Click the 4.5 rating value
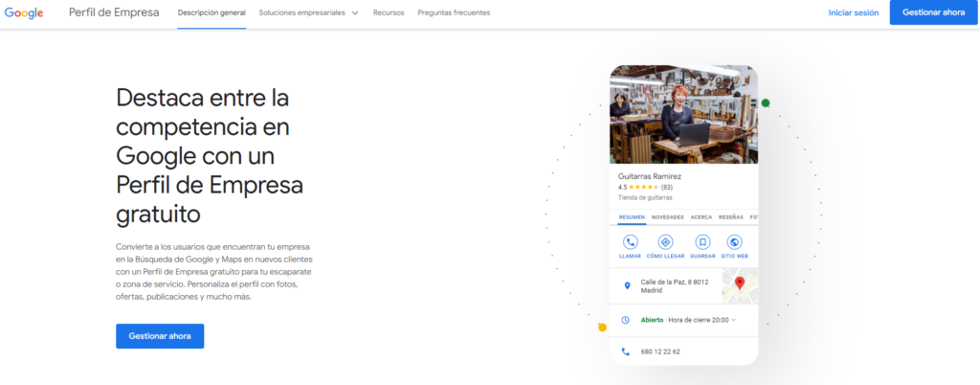 point(622,187)
